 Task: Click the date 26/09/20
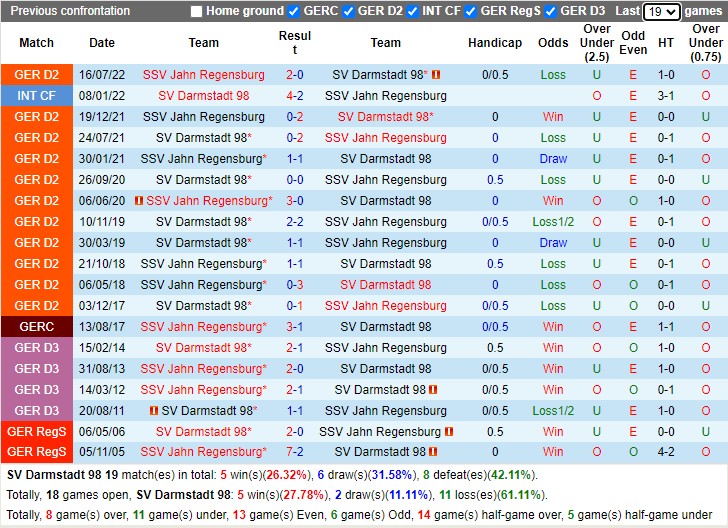tap(102, 180)
